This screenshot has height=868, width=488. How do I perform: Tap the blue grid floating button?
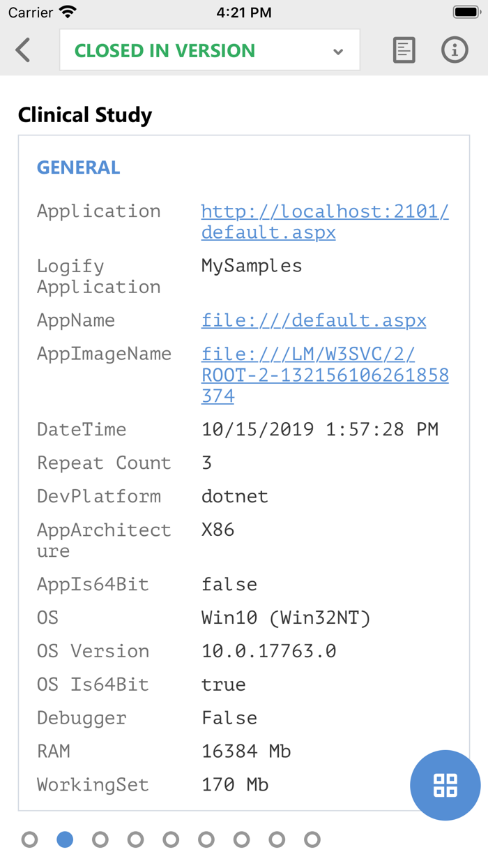point(445,785)
